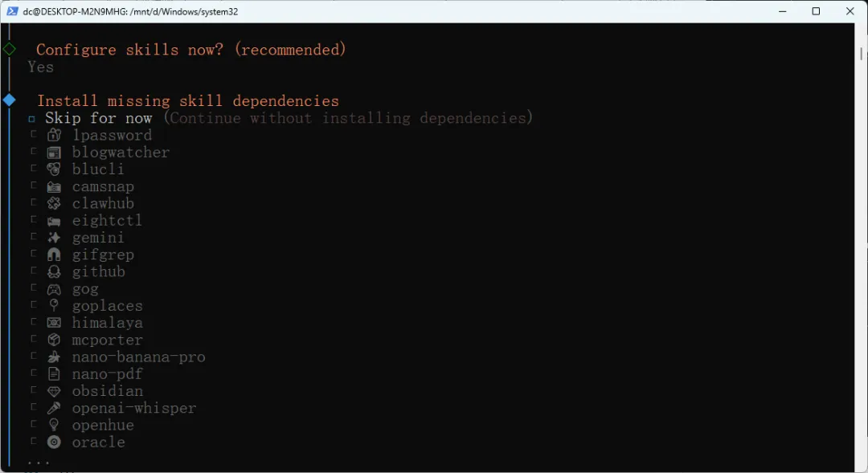868x473 pixels.
Task: Click the gifgrep magnet icon
Action: coord(54,255)
